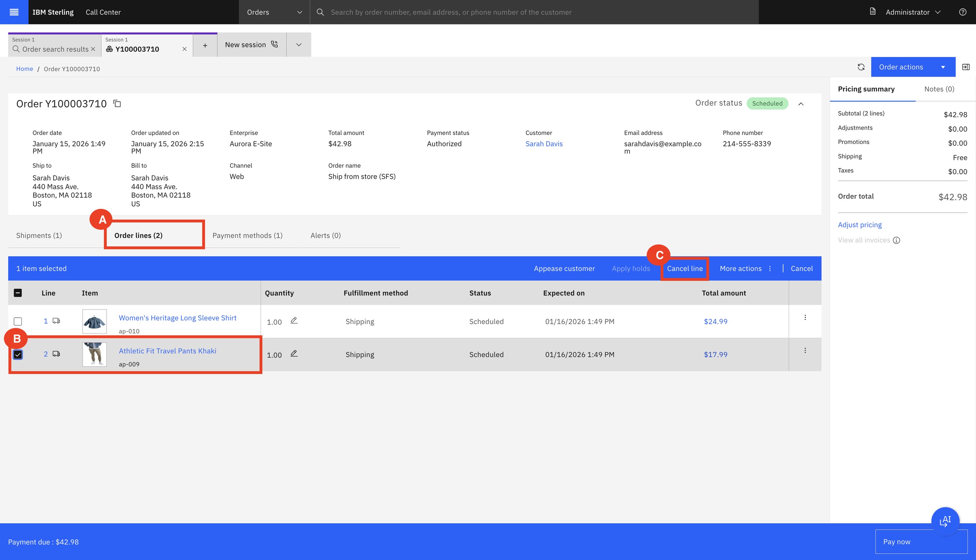Screen dimensions: 976x560
Task: Go to Home breadcrumb link
Action: coord(25,69)
